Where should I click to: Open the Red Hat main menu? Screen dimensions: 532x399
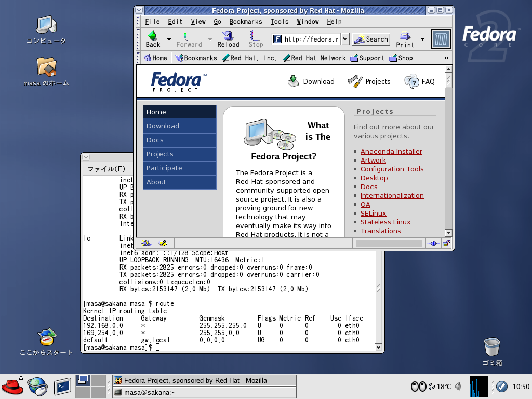[12, 387]
